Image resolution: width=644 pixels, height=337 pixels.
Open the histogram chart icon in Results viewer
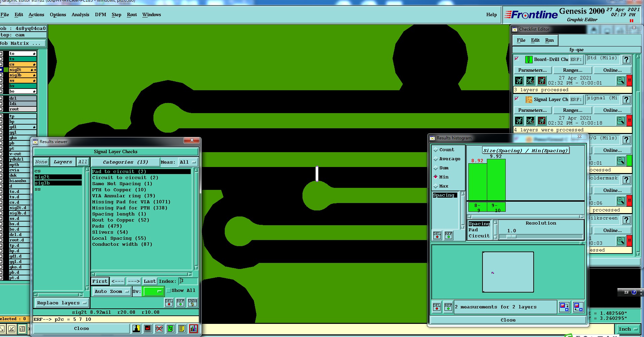[193, 328]
